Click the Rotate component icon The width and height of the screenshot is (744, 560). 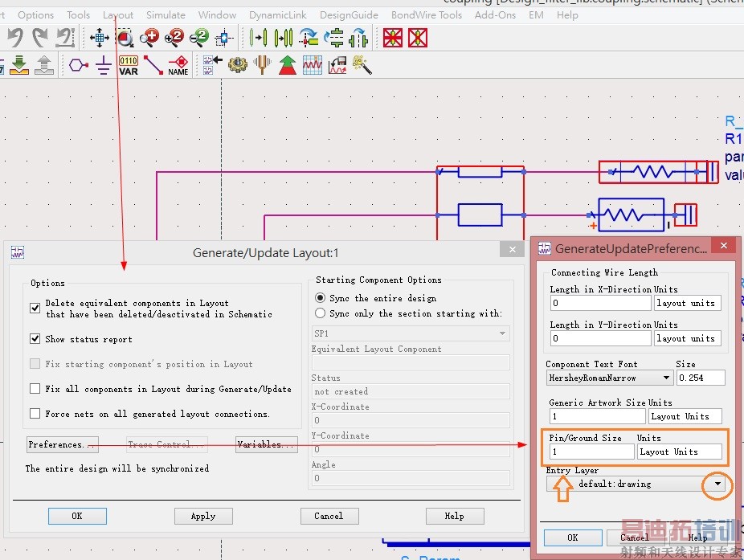(309, 38)
